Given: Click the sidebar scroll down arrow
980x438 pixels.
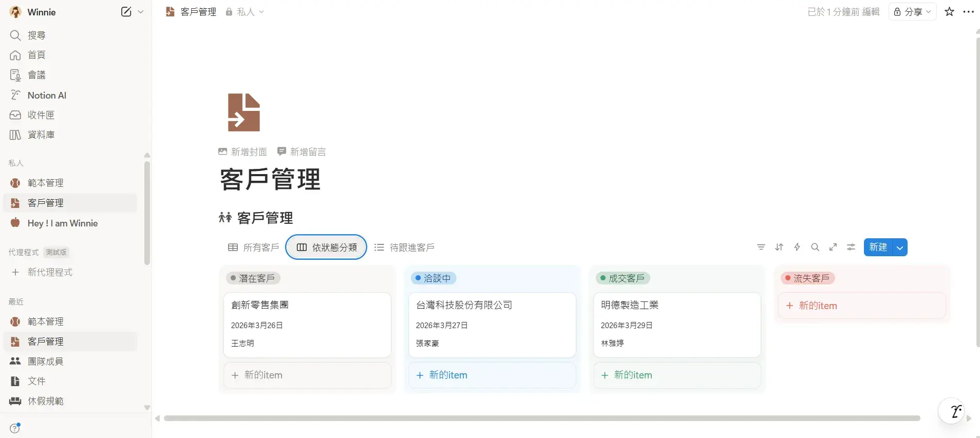Looking at the screenshot, I should coord(147,408).
